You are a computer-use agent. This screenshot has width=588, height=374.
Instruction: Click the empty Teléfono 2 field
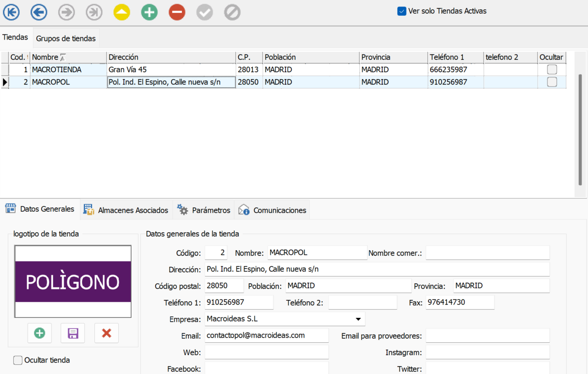pyautogui.click(x=362, y=302)
